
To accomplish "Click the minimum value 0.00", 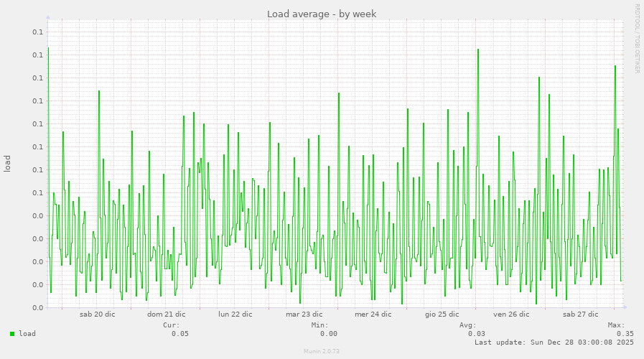I will point(329,334).
